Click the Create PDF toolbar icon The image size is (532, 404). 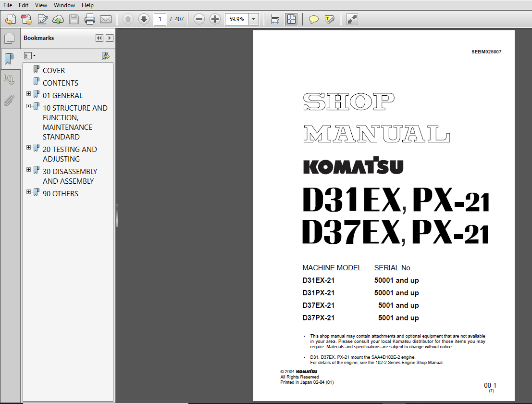click(11, 19)
